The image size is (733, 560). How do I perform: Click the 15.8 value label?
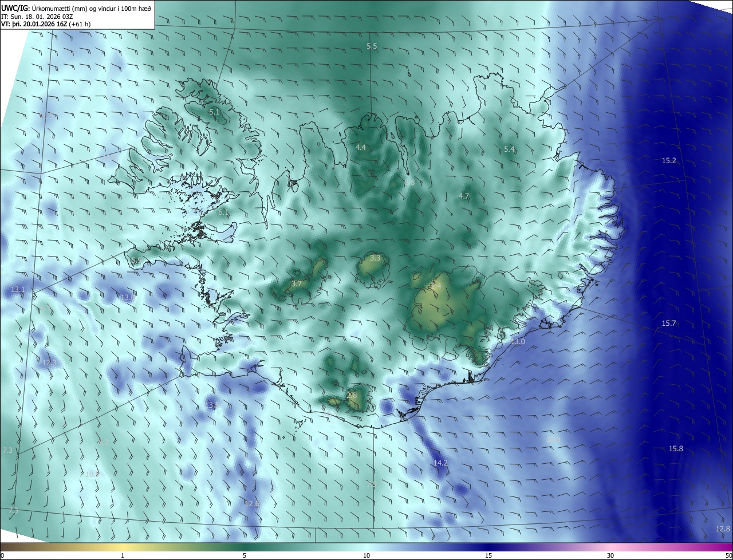click(676, 449)
